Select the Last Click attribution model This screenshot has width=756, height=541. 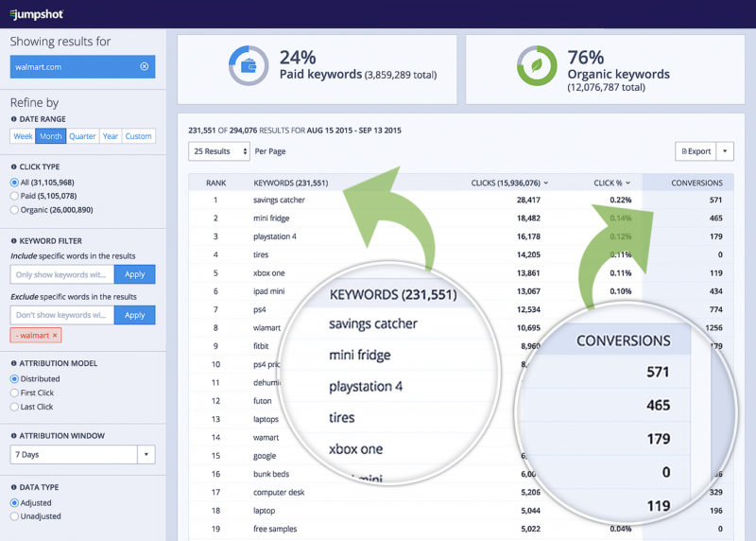pos(14,407)
